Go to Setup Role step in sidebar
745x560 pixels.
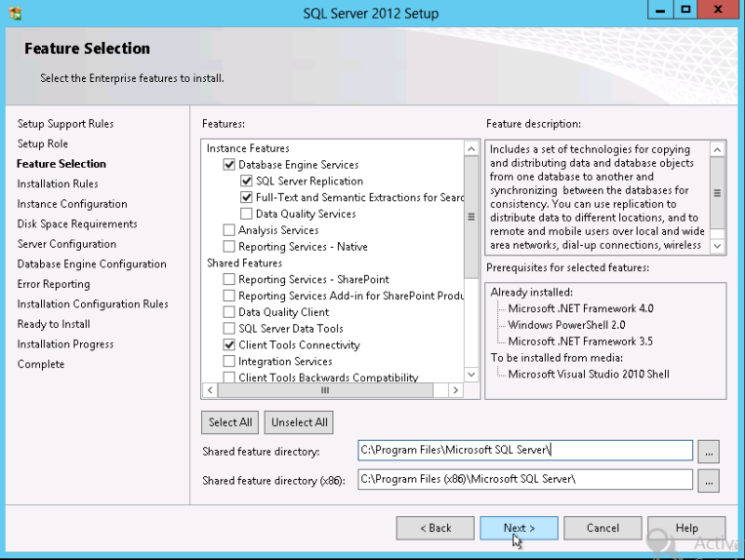pyautogui.click(x=43, y=143)
